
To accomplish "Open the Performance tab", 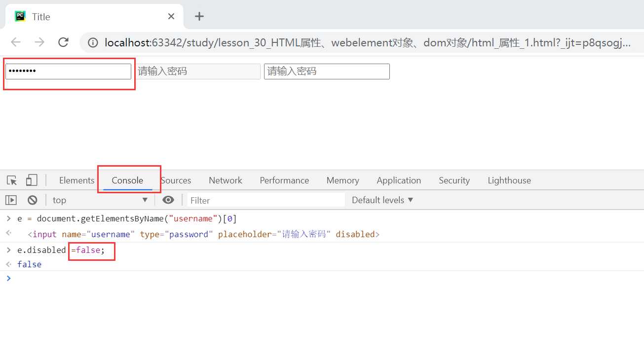I will (284, 180).
